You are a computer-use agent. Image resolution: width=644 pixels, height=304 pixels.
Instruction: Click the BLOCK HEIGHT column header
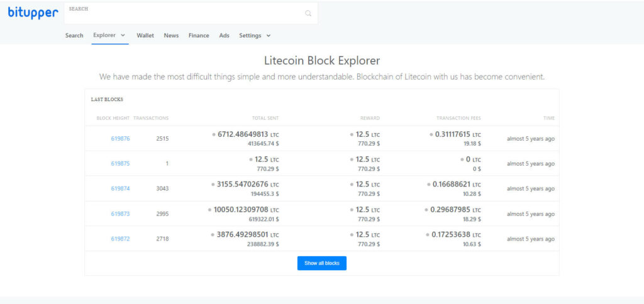click(113, 118)
